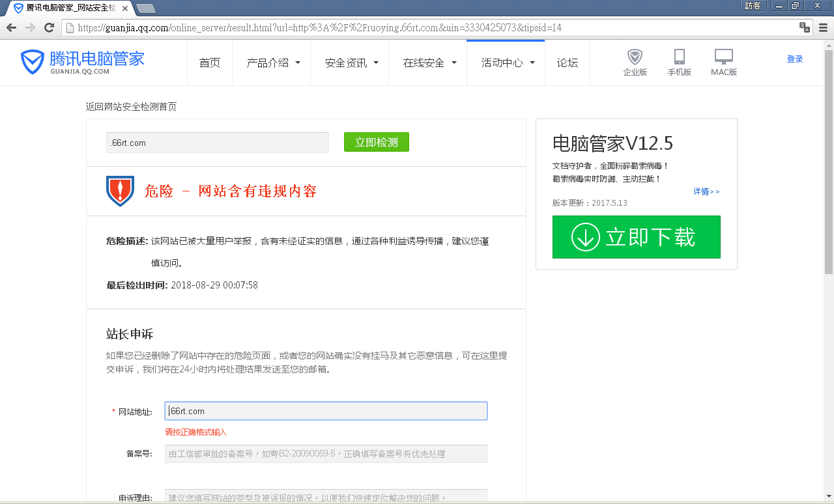834x504 pixels.
Task: Click the 登录 link
Action: 795,59
